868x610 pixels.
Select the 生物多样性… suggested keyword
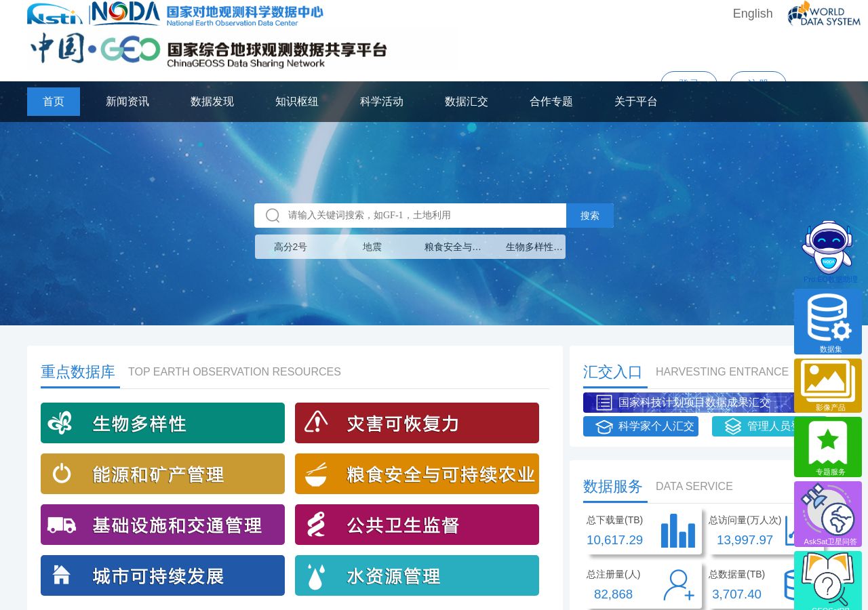click(534, 247)
